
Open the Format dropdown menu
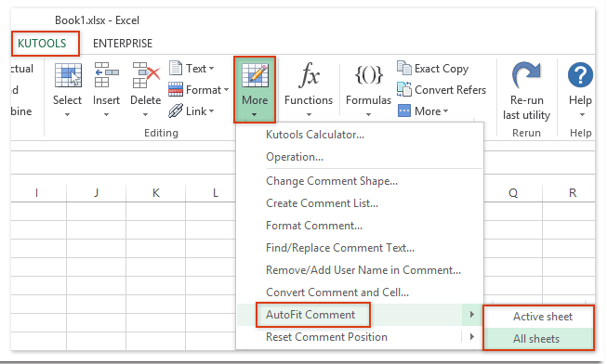(226, 90)
